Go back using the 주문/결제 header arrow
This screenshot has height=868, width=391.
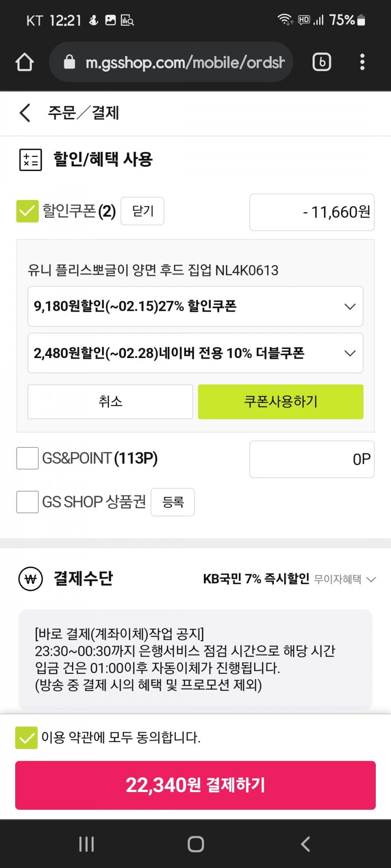point(25,113)
